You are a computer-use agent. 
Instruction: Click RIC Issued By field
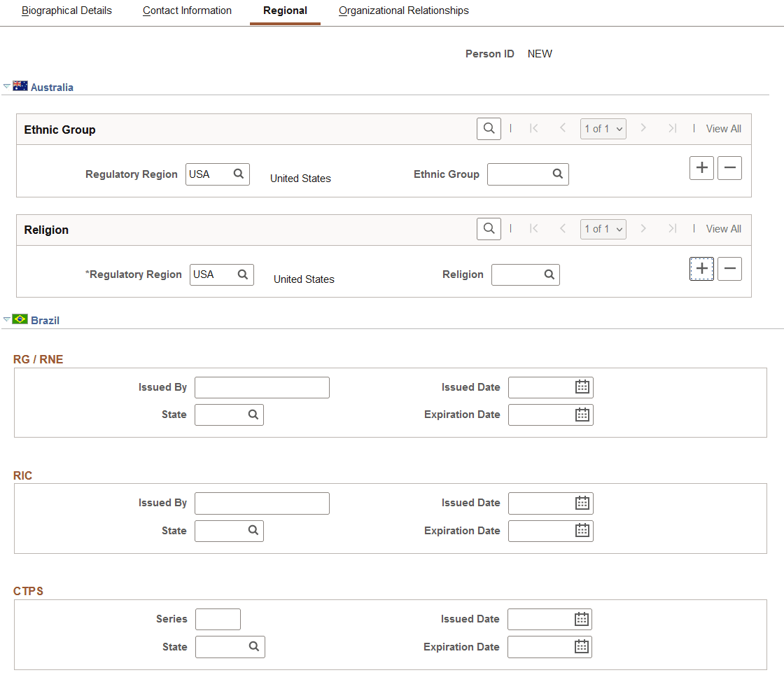tap(262, 503)
